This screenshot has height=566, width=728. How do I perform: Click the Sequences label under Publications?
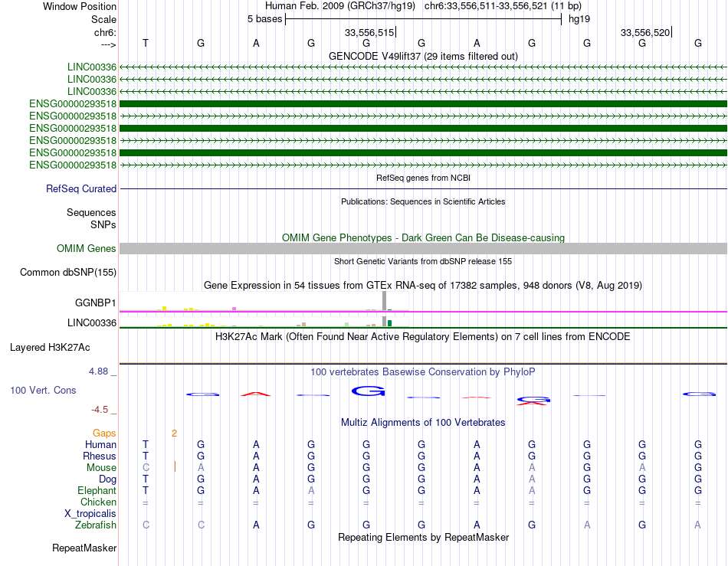[91, 212]
